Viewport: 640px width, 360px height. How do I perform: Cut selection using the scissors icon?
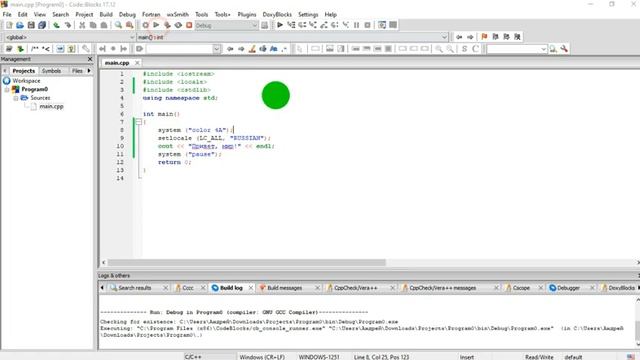82,25
